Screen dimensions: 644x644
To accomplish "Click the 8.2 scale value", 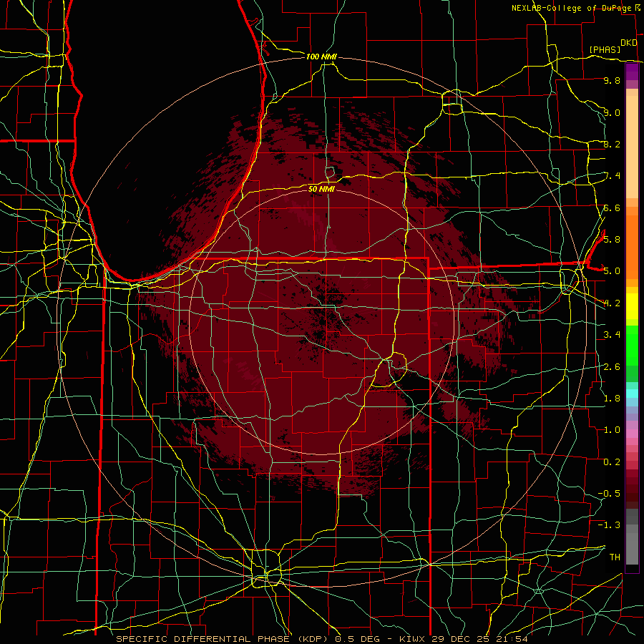I will click(x=612, y=144).
